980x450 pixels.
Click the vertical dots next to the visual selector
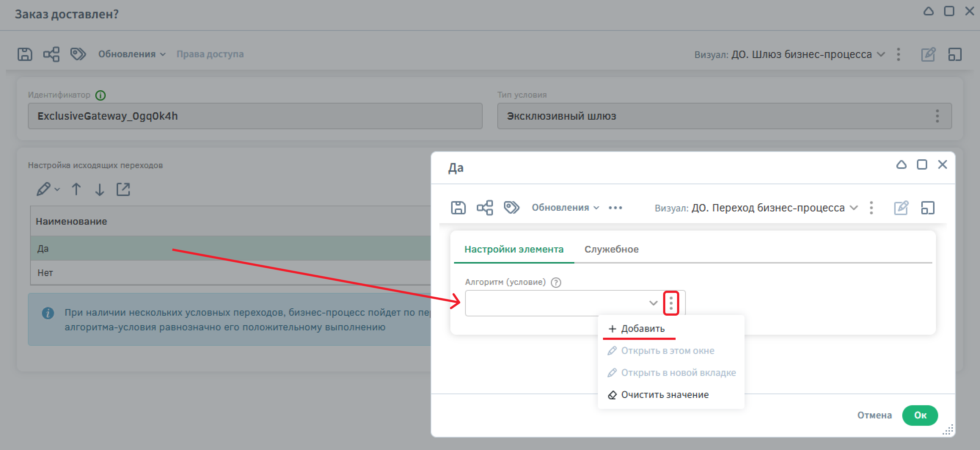[x=871, y=208]
